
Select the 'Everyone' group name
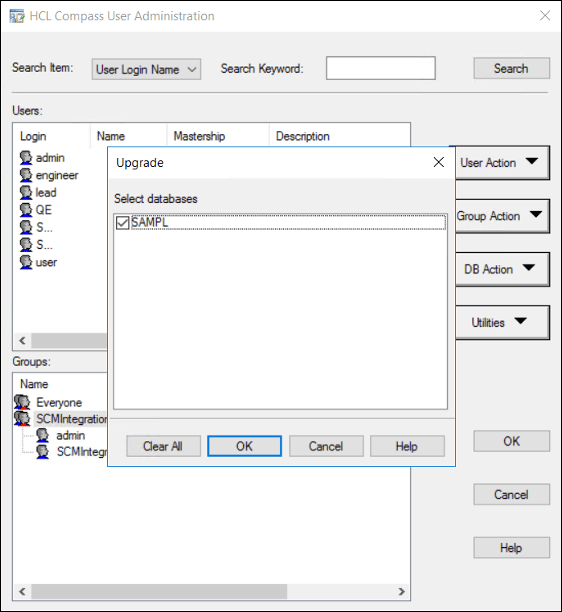point(59,402)
